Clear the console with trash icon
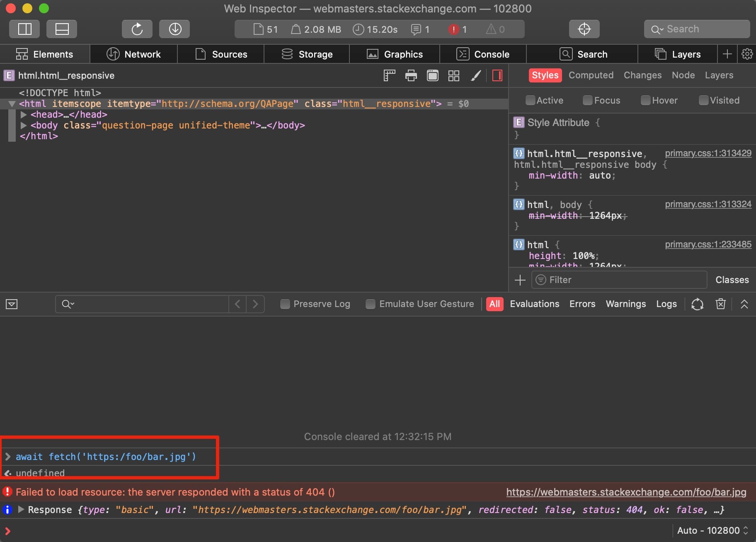The height and width of the screenshot is (542, 756). tap(720, 304)
